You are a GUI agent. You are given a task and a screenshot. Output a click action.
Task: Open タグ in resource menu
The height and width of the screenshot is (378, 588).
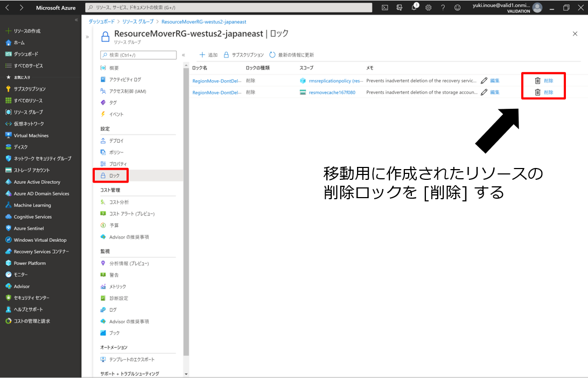coord(109,102)
